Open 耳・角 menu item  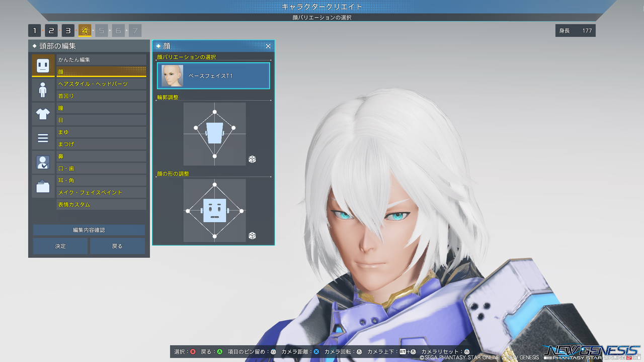101,180
